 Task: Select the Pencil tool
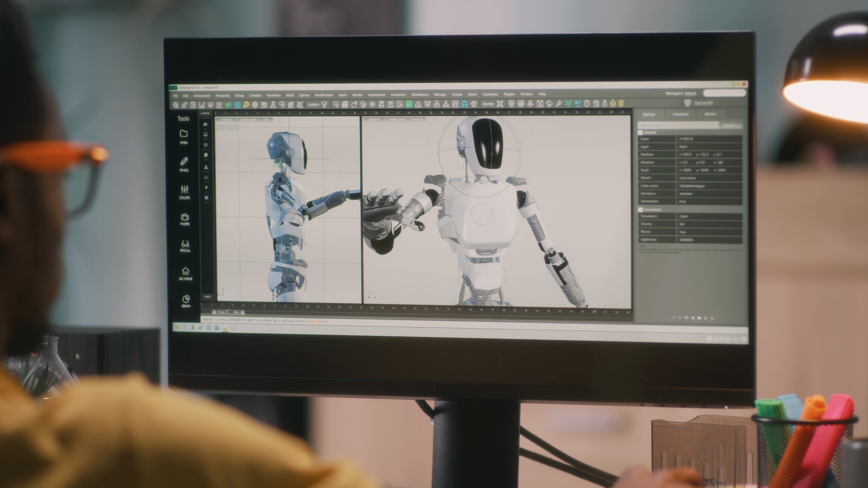coord(184,164)
